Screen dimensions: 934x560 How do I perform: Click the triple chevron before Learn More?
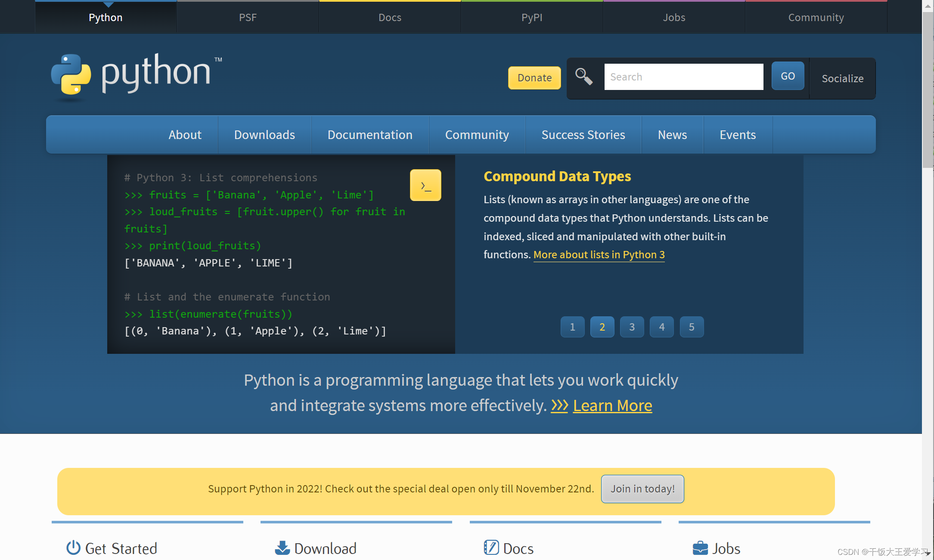pos(559,405)
